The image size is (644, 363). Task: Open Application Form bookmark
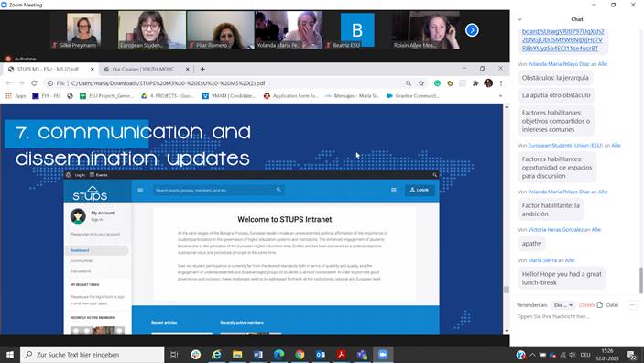point(291,95)
